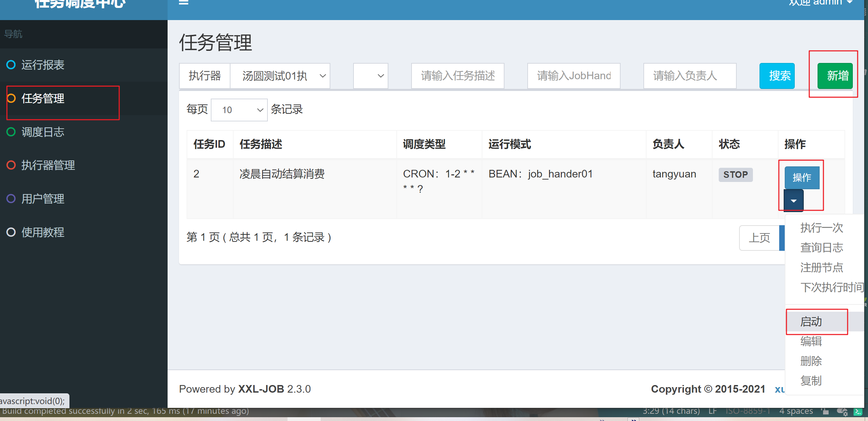This screenshot has height=421, width=868.
Task: Click the Build completed successfully message in the IDE status bar
Action: [126, 411]
